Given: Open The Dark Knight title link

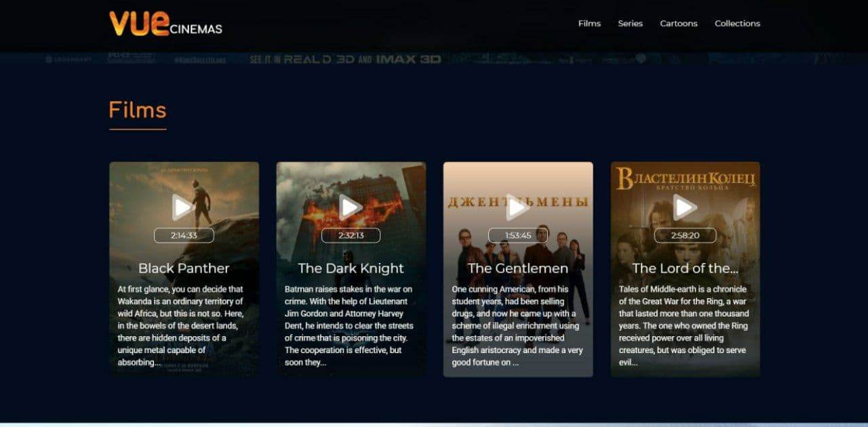Looking at the screenshot, I should pos(351,268).
